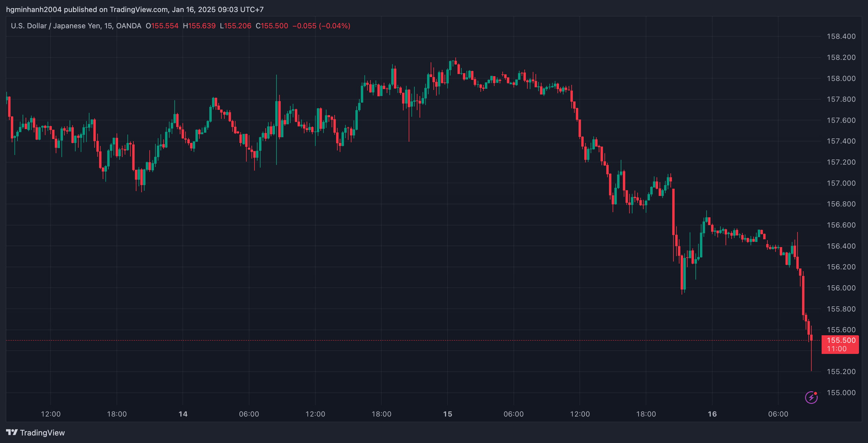The image size is (868, 443).
Task: Click the 157.000 price axis label
Action: pyautogui.click(x=841, y=183)
